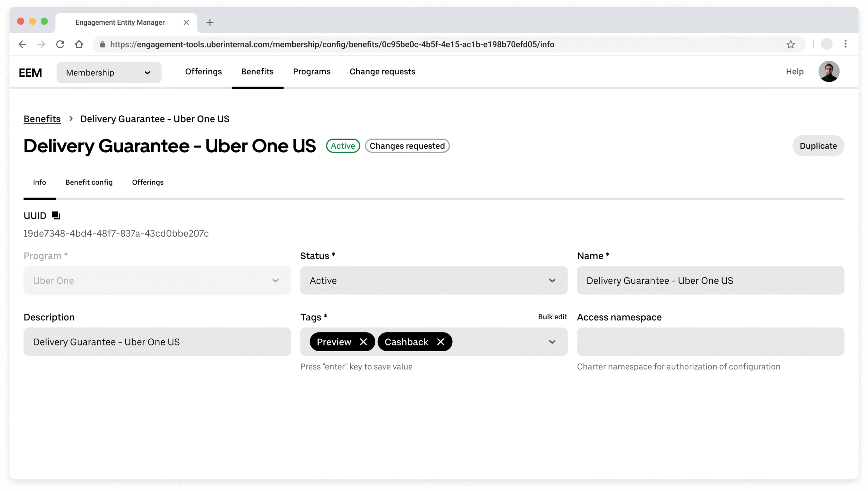
Task: Switch to Benefit config tab
Action: [x=89, y=182]
